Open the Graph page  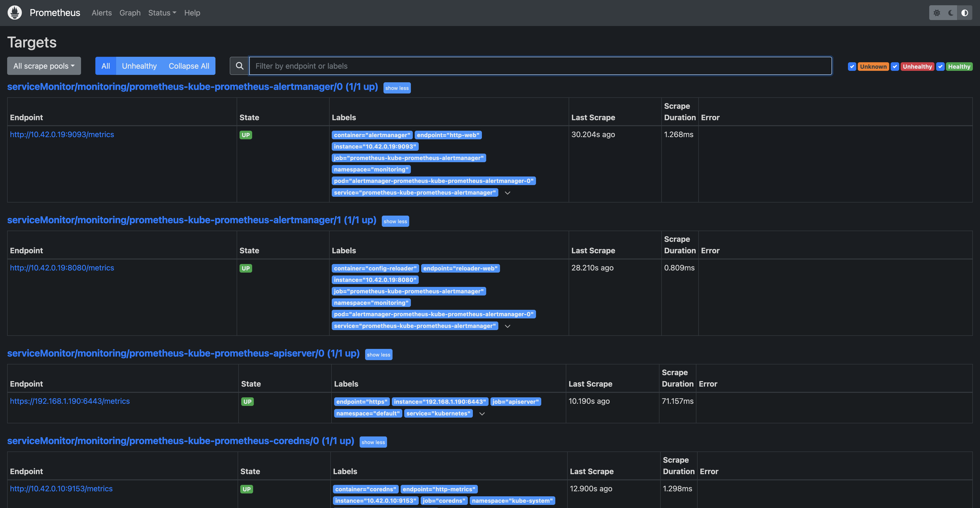tap(130, 13)
